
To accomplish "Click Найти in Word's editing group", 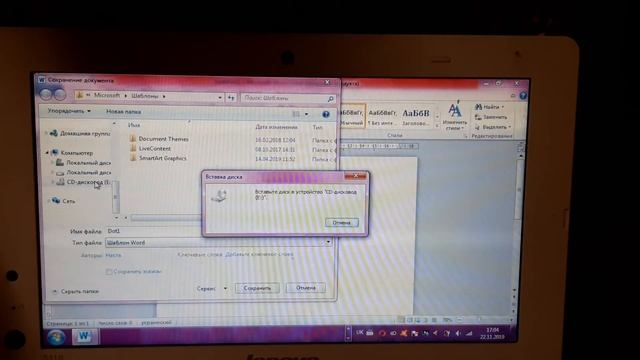I will point(489,107).
